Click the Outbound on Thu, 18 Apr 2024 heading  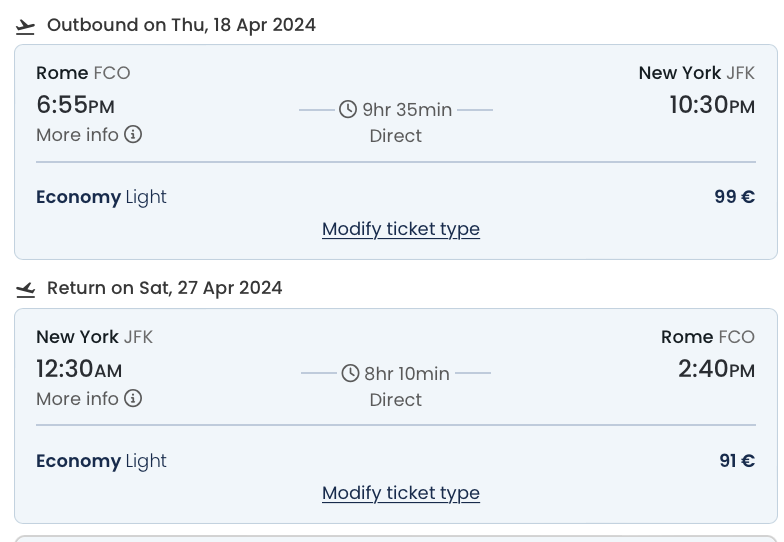point(182,25)
